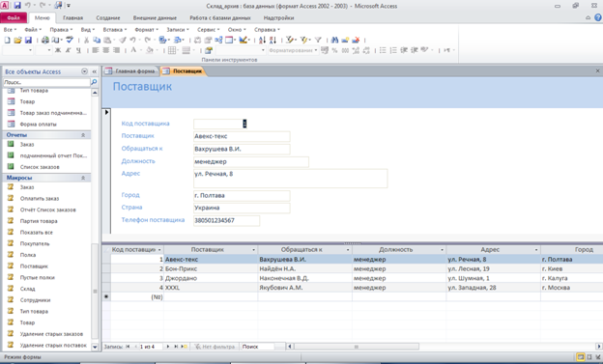Viewport: 603px width, 364px height.
Task: Open the red Файл backstage button
Action: click(x=14, y=17)
